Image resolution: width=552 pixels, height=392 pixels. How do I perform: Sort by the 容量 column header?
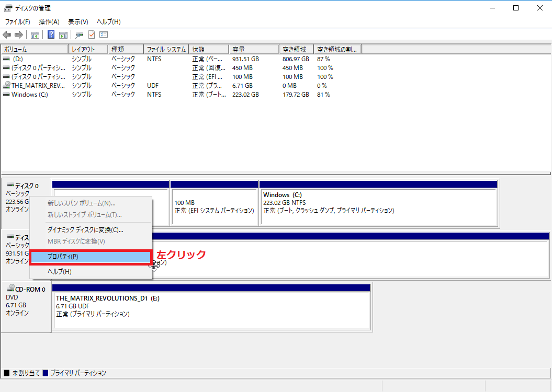click(254, 49)
